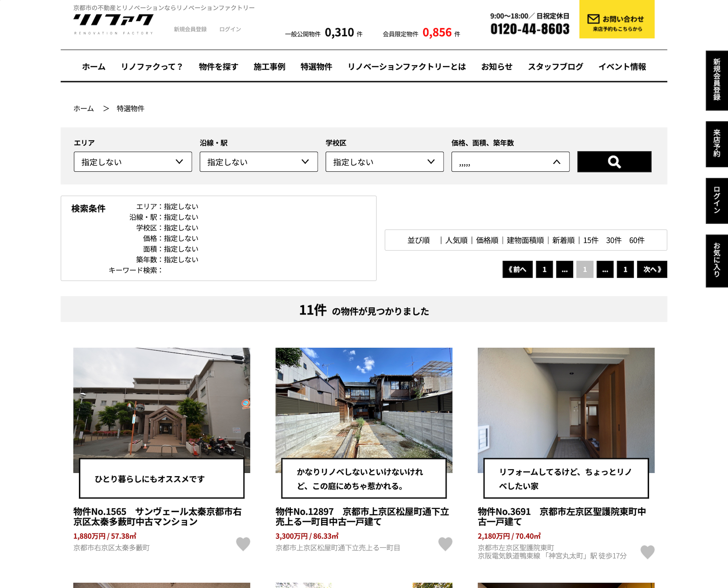Click title 物件No.3691 京都市左京区聖護院東町
This screenshot has width=728, height=588.
tap(562, 517)
